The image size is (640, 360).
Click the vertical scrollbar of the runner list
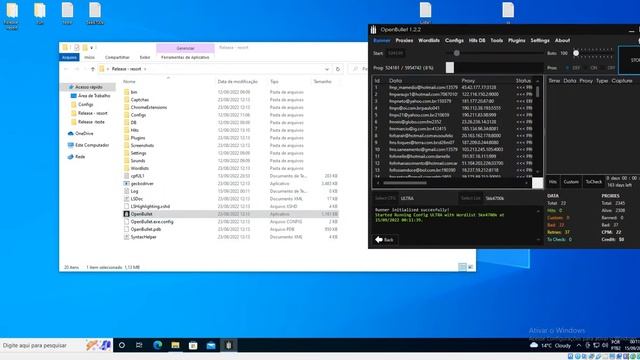coord(538,91)
